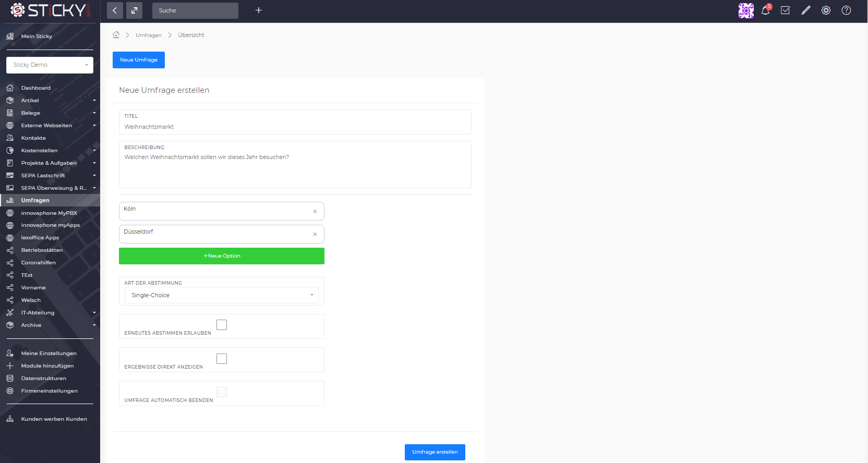Click the Umfragen breadcrumb link
This screenshot has height=463, width=868.
tap(149, 35)
